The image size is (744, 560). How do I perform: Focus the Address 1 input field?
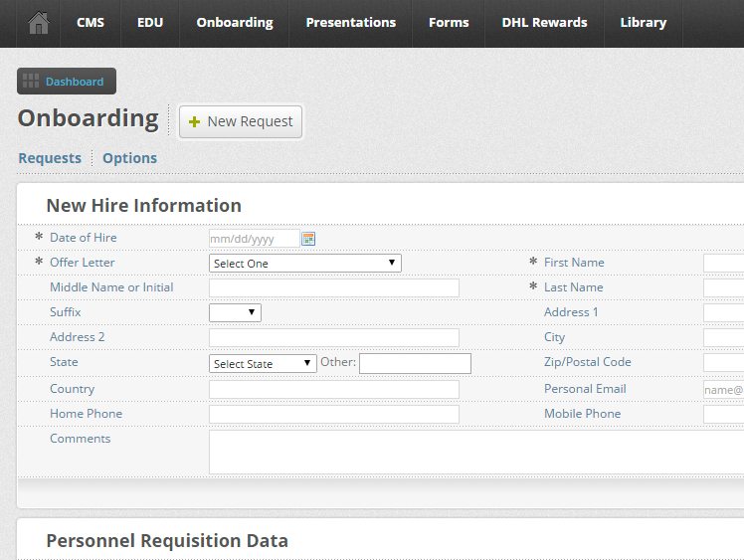723,312
